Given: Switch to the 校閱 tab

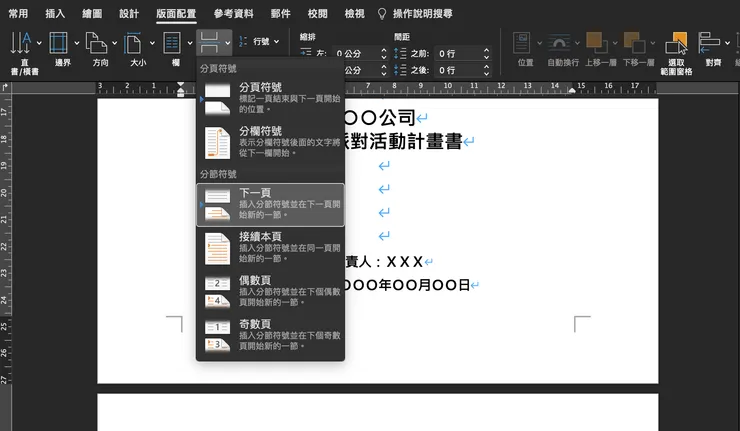Looking at the screenshot, I should [x=318, y=14].
